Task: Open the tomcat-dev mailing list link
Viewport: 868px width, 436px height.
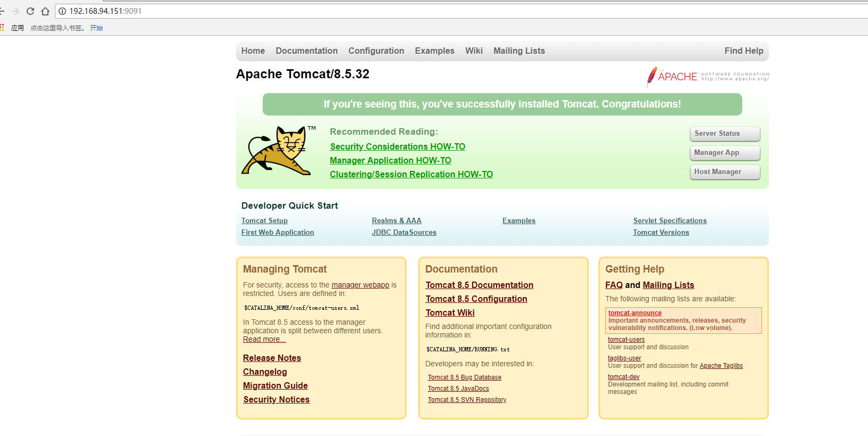Action: 623,377
